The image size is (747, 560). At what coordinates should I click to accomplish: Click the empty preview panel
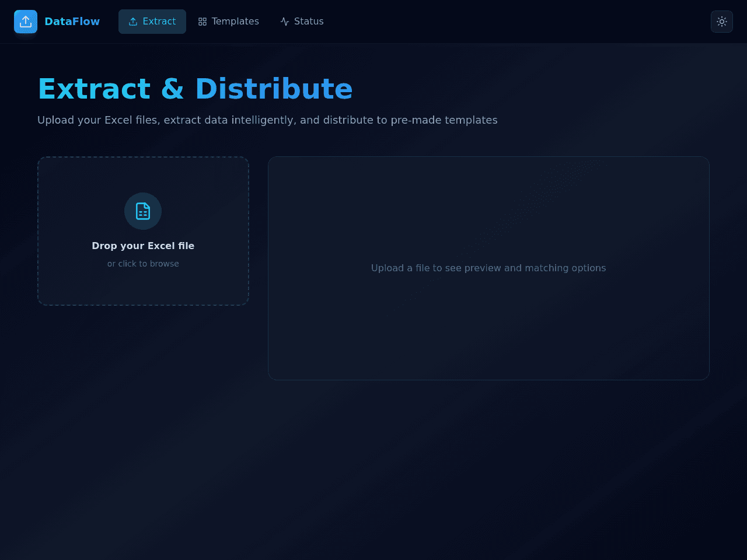[488, 268]
